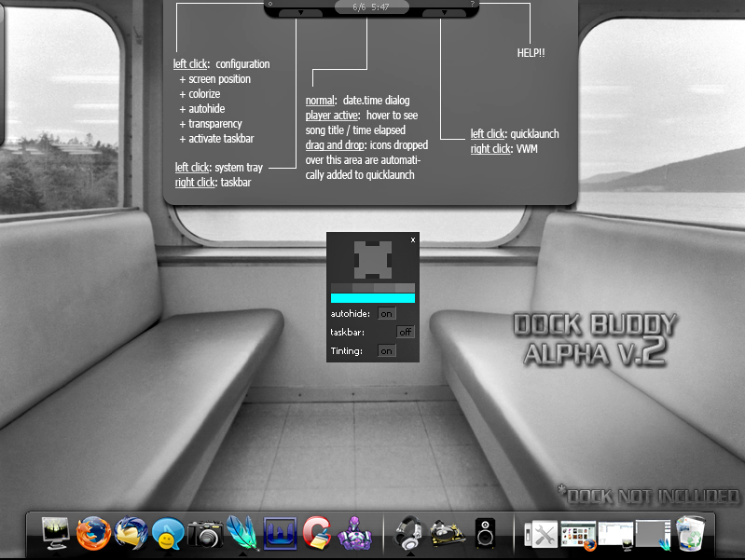Click the '+ colorize' text line
Image resolution: width=745 pixels, height=560 pixels.
[200, 94]
